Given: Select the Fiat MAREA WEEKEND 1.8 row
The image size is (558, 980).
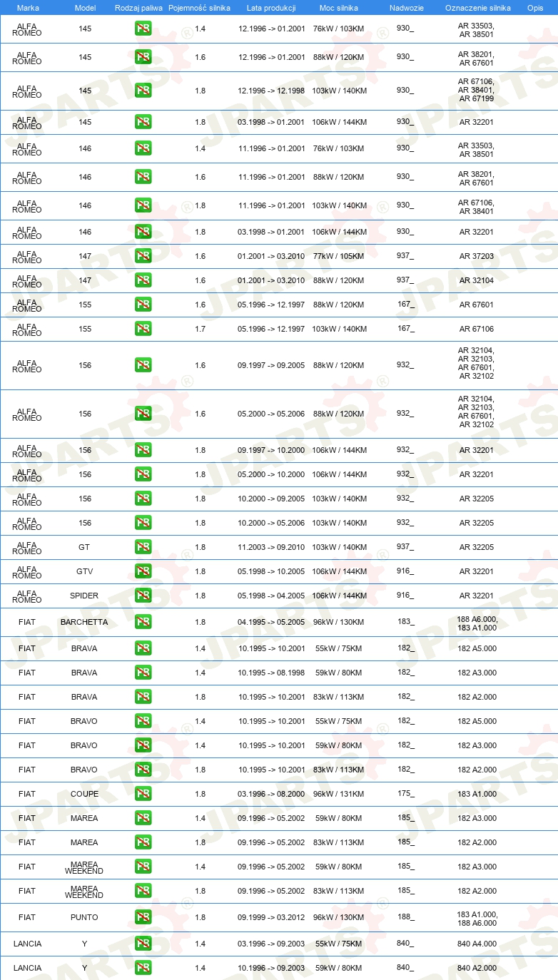Looking at the screenshot, I should (x=279, y=891).
